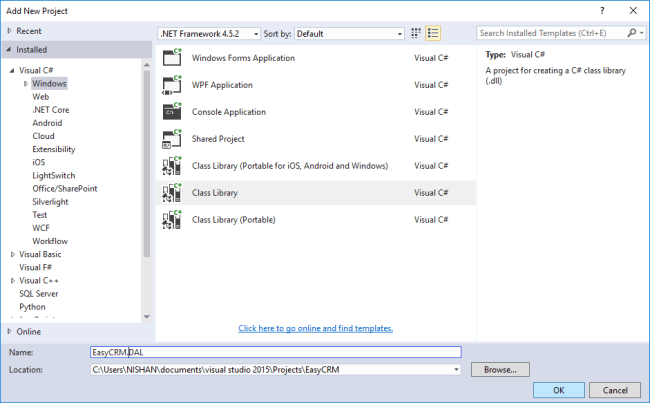Expand the Recent section

pyautogui.click(x=9, y=31)
